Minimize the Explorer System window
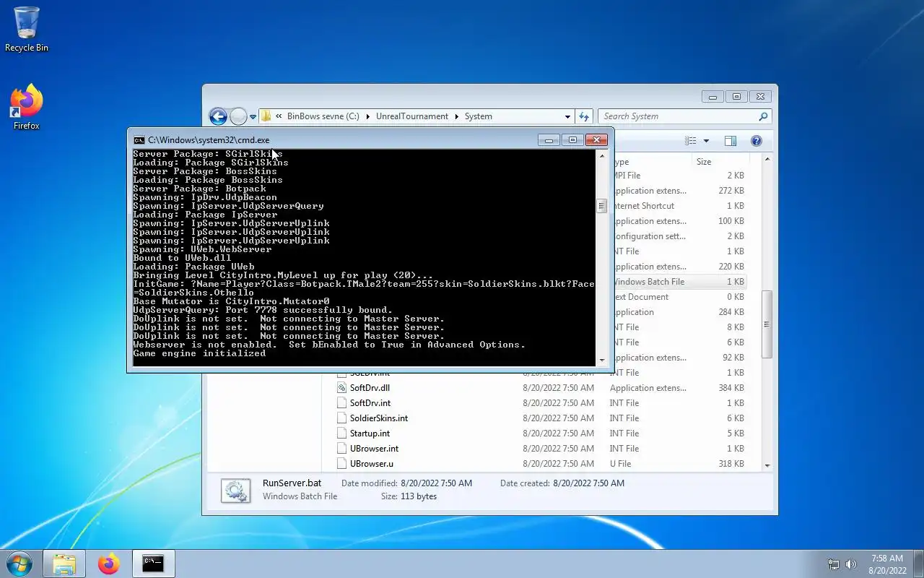The width and height of the screenshot is (924, 578). tap(712, 97)
